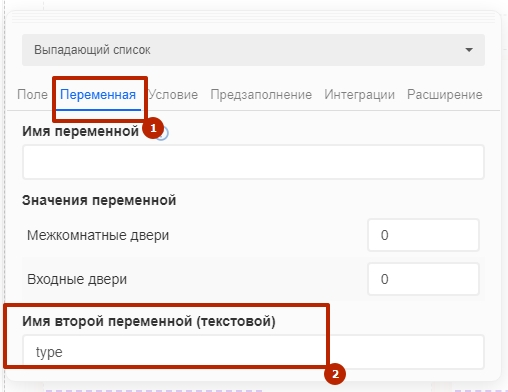Screen dimensions: 508x392
Task: Click the Имя второй переменной (текстовой) label
Action: coord(149,321)
